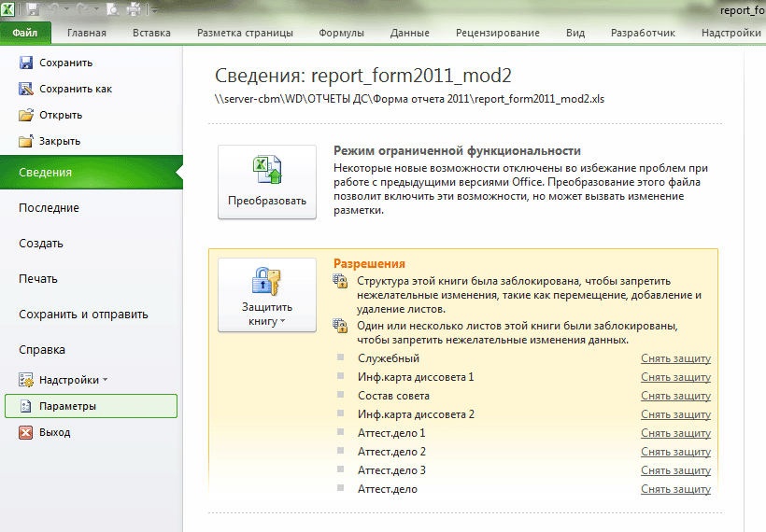Open the Redo history dropdown arrow

tap(95, 9)
